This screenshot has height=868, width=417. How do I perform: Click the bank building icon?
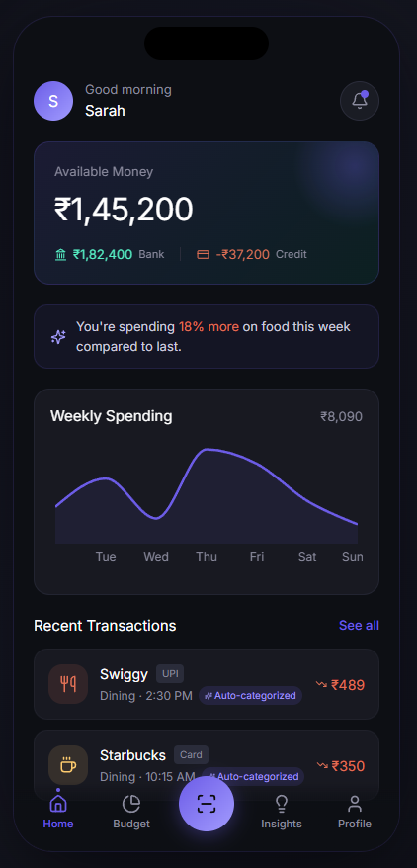tap(61, 255)
